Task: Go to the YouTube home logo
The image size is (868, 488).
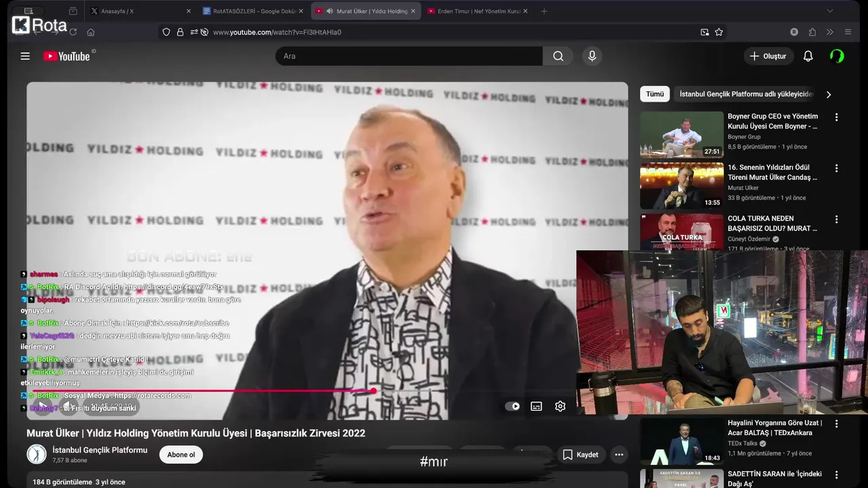Action: [x=66, y=56]
